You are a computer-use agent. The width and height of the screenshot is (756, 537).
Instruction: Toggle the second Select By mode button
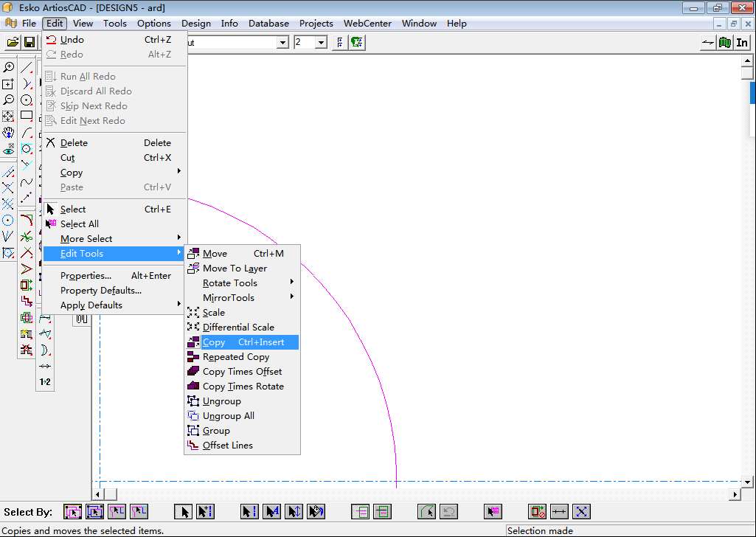94,511
